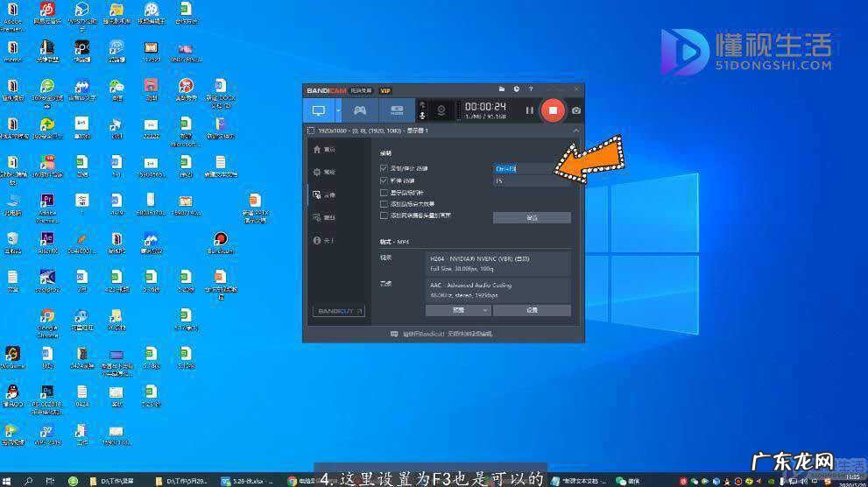The height and width of the screenshot is (487, 868).
Task: Enable the show mouse cursor checkbox
Action: [384, 193]
